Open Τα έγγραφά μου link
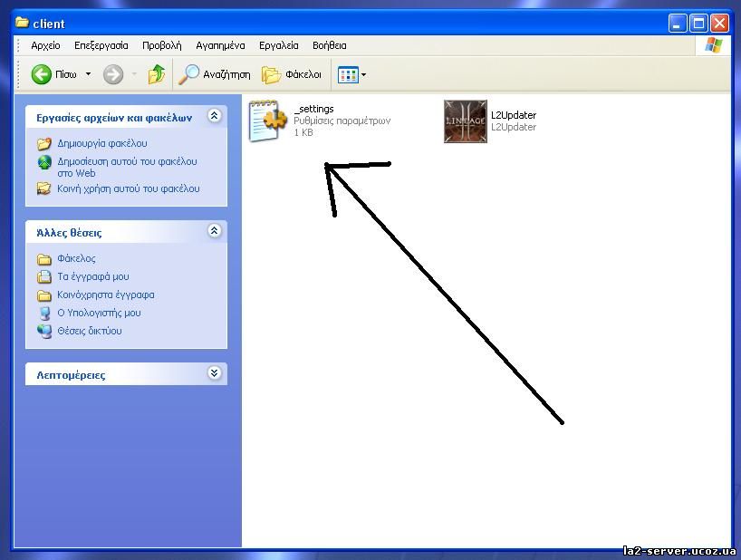This screenshot has width=741, height=560. pos(93,276)
